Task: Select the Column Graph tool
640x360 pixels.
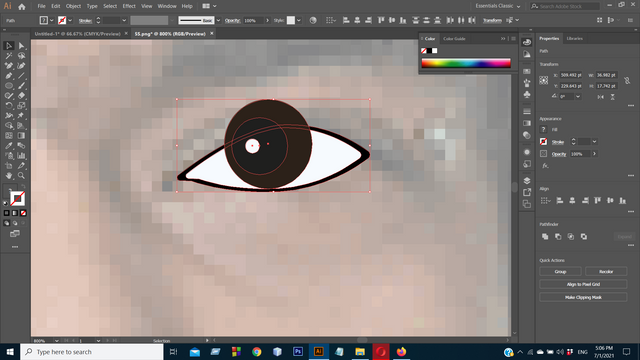Action: click(21, 156)
